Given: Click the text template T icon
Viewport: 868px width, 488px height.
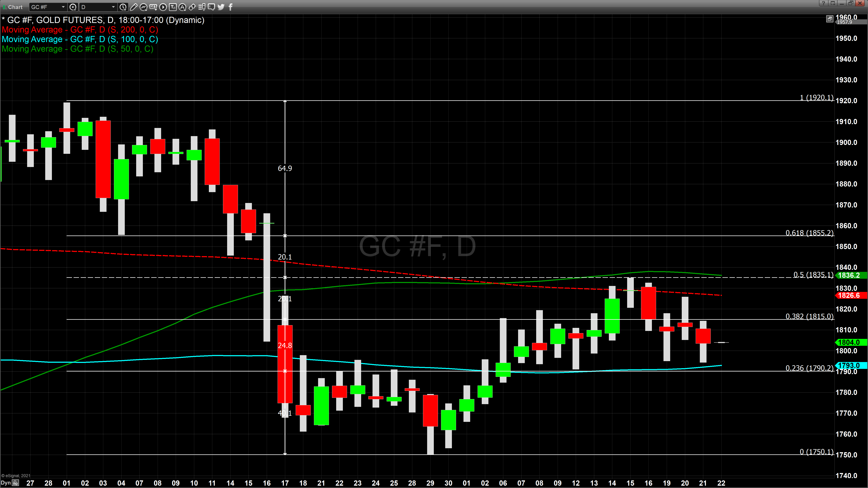Looking at the screenshot, I should coord(173,7).
